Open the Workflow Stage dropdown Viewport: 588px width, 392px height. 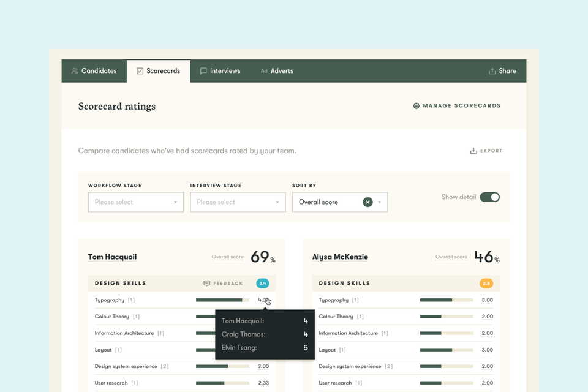pos(136,202)
